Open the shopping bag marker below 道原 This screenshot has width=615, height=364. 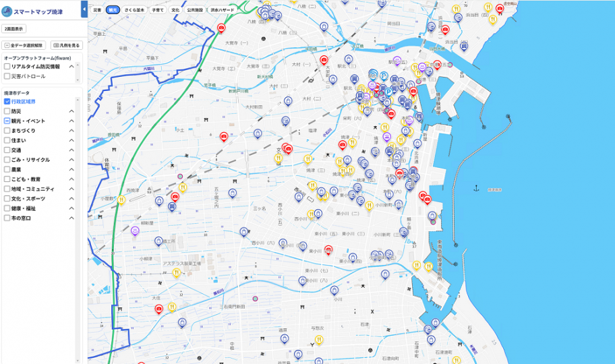(285, 338)
